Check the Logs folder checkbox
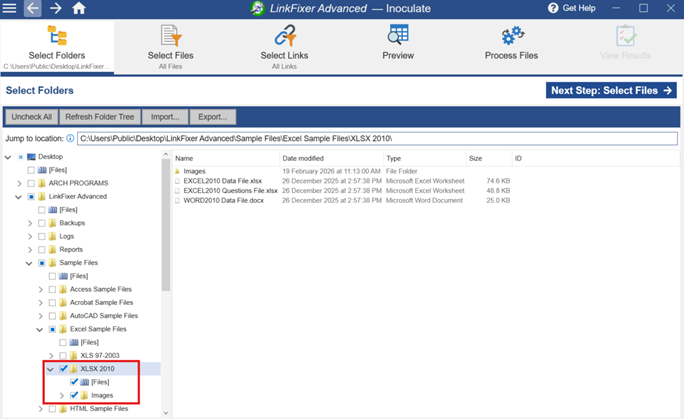684x419 pixels. 41,236
